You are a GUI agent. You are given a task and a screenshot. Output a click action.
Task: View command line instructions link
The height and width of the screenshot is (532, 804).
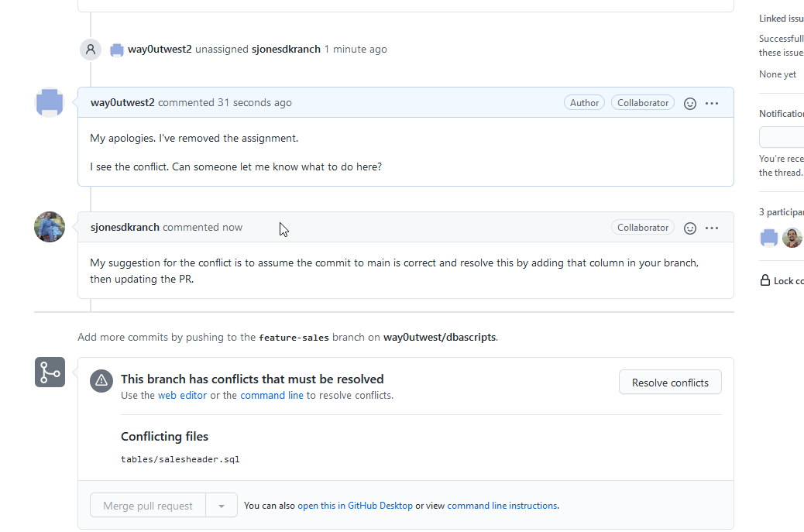pos(502,506)
